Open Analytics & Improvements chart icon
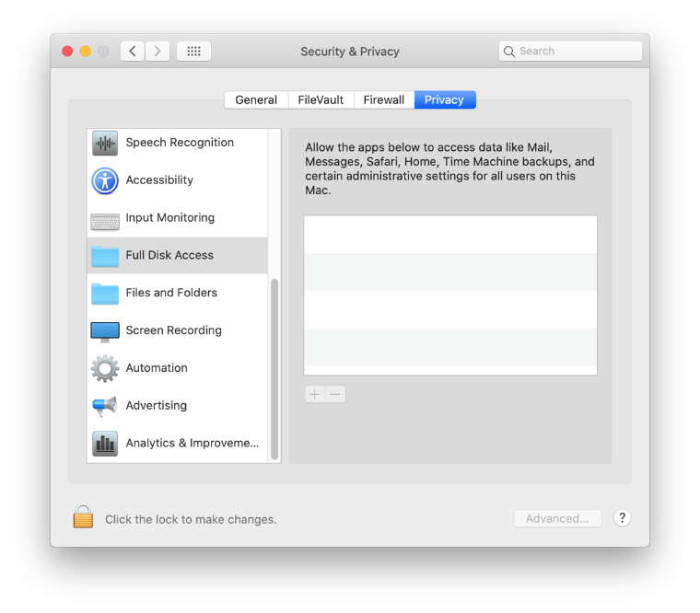 pos(105,444)
